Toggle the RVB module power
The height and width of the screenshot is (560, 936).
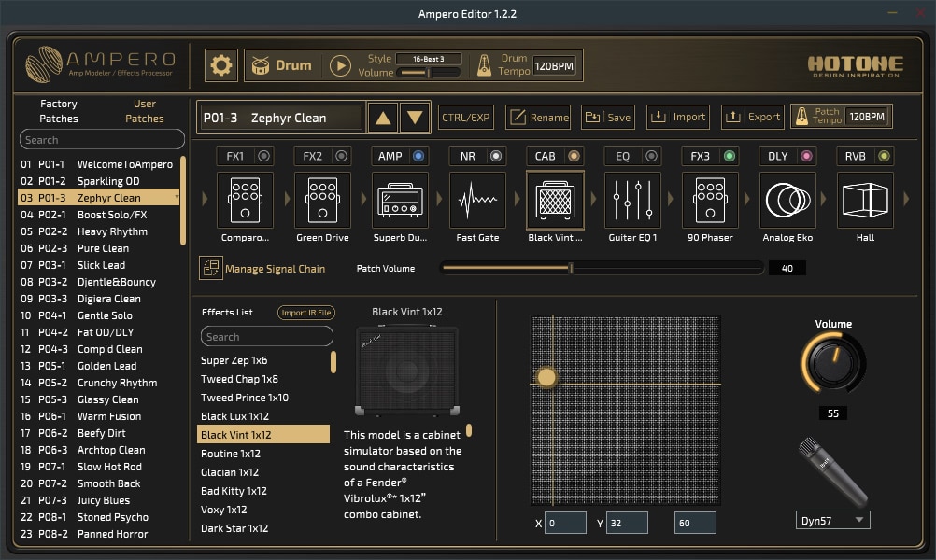click(x=884, y=156)
